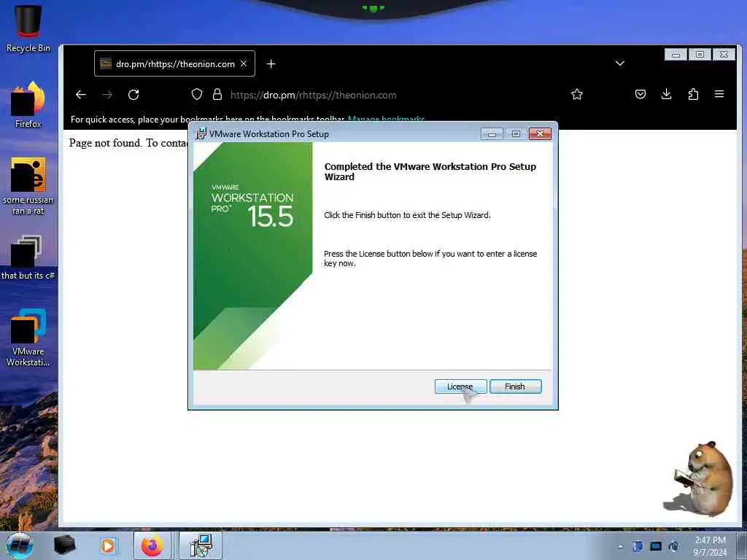Open Firefox tracking protection shield icon
The image size is (747, 560).
(x=197, y=94)
